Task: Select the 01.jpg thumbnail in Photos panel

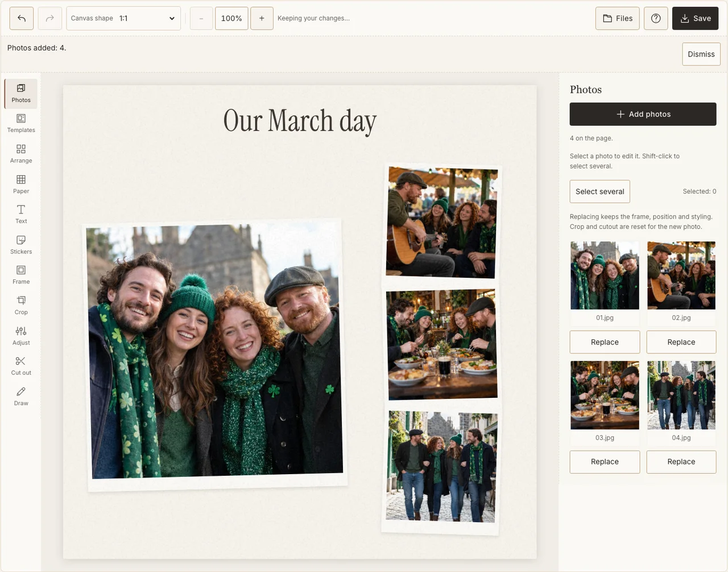Action: coord(605,275)
